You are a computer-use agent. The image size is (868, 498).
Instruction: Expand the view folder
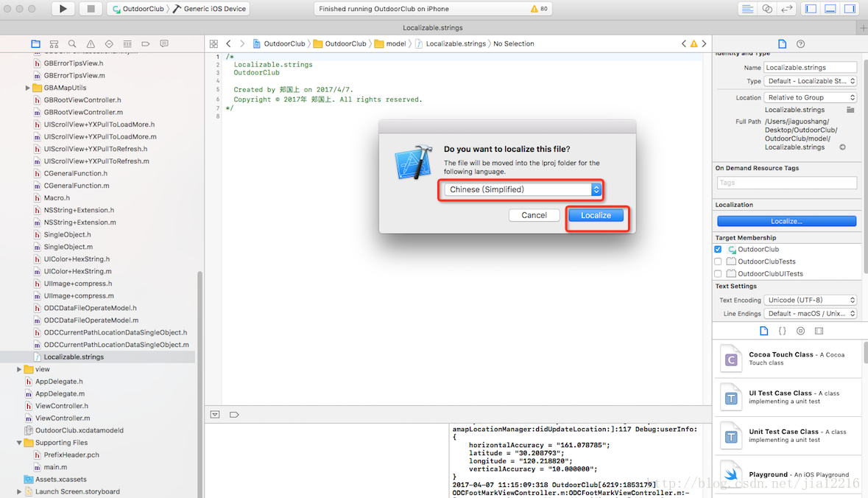coord(19,369)
